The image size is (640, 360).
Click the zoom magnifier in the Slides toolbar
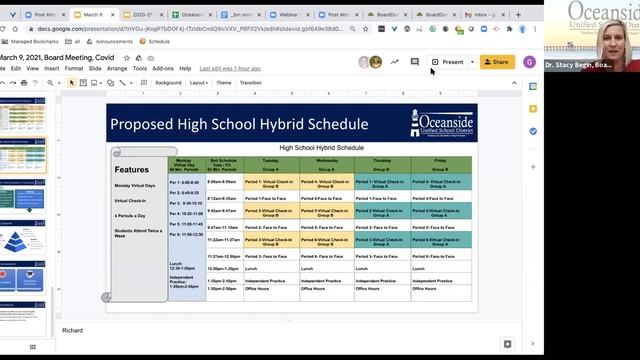tap(50, 83)
